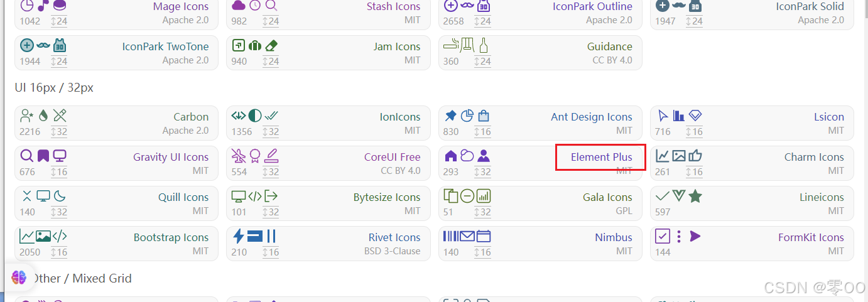Click the "GPL" license under Gala Icons
The height and width of the screenshot is (302, 868).
pos(624,211)
